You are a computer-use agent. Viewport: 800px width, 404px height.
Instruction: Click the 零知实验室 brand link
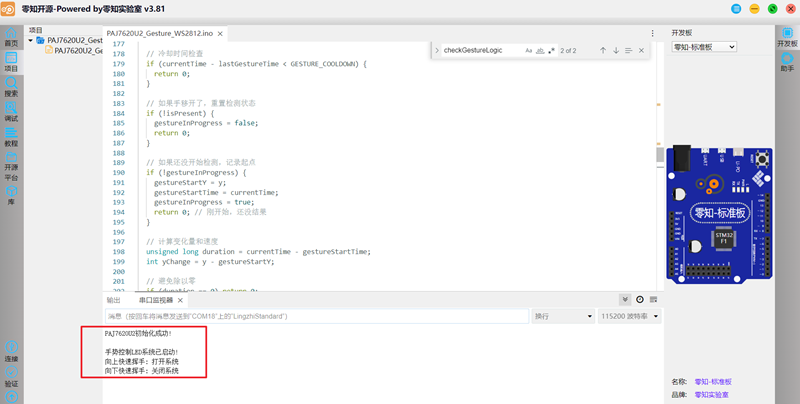pyautogui.click(x=711, y=395)
